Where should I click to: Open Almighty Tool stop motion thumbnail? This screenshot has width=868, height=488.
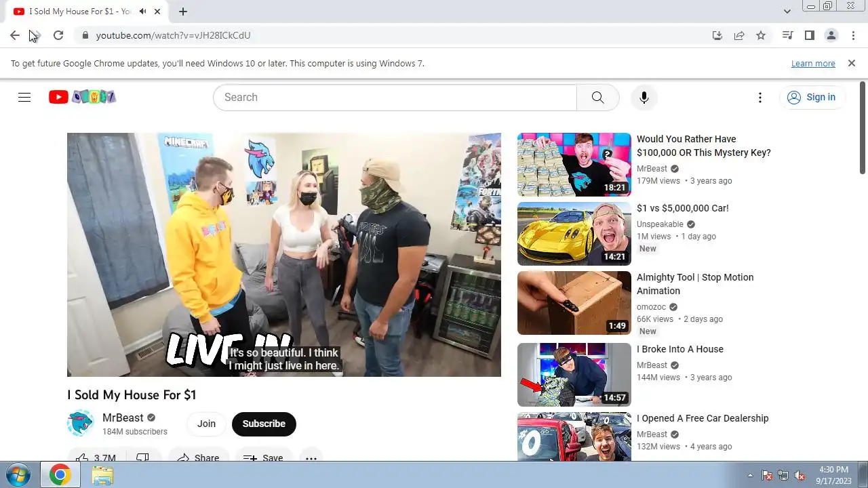pyautogui.click(x=574, y=303)
